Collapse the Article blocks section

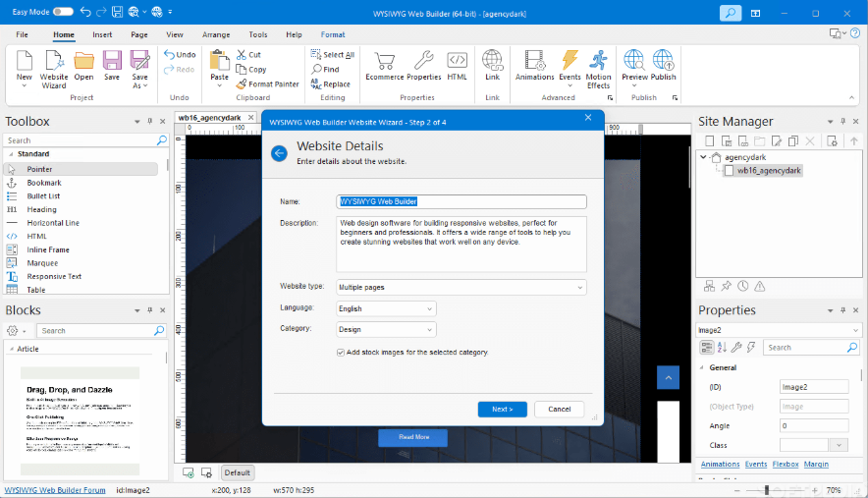[x=11, y=349]
